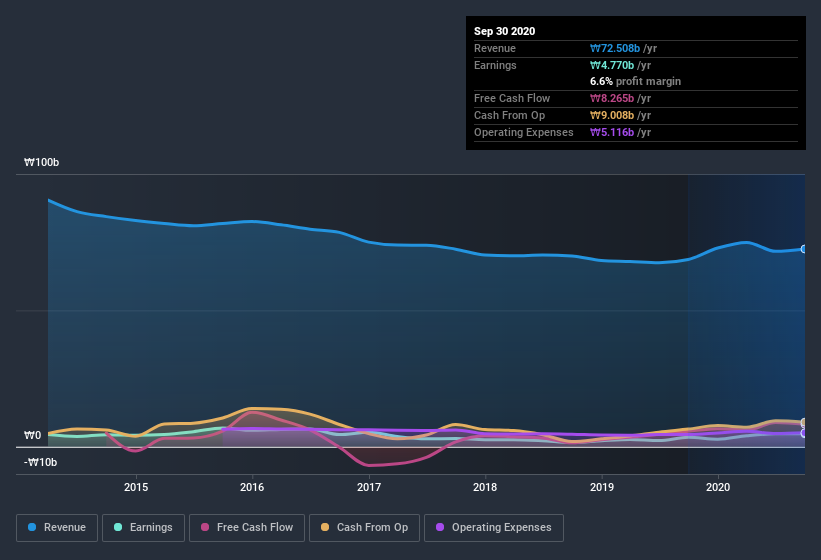Click the 2020 axis label
Screen dimensions: 821x560
[718, 487]
